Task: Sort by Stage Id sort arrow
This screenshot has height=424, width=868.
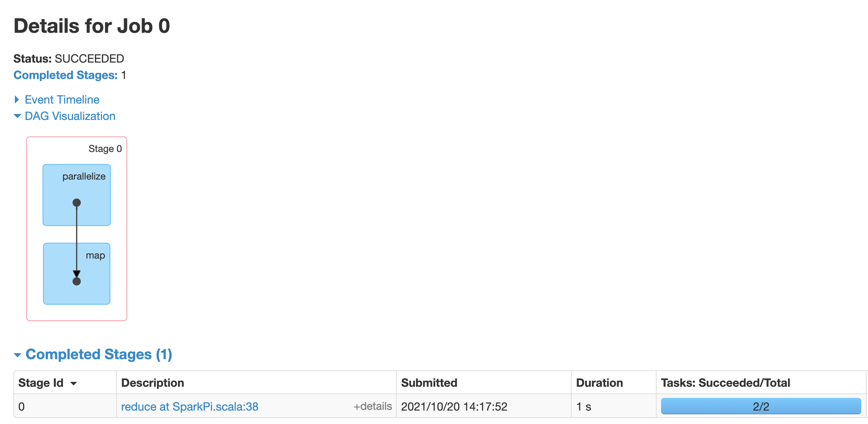Action: pos(74,383)
